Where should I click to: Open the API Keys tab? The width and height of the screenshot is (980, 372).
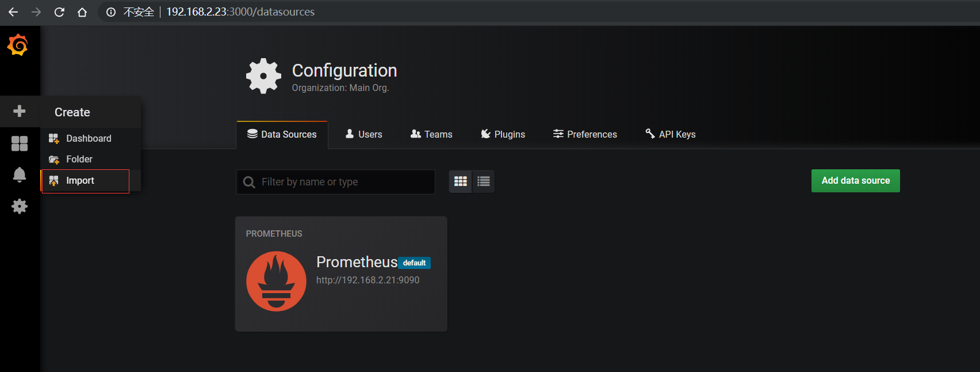pyautogui.click(x=671, y=134)
